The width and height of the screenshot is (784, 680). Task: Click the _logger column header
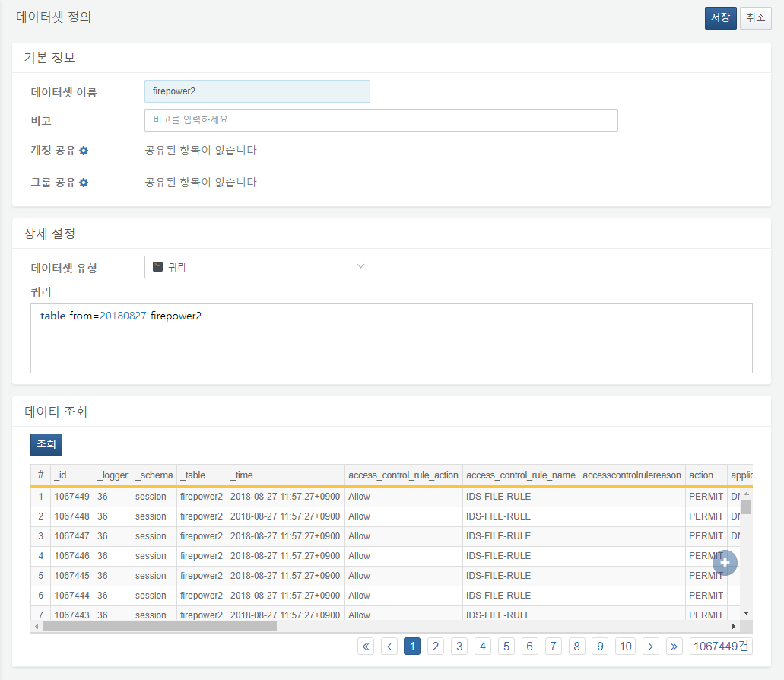pyautogui.click(x=113, y=475)
